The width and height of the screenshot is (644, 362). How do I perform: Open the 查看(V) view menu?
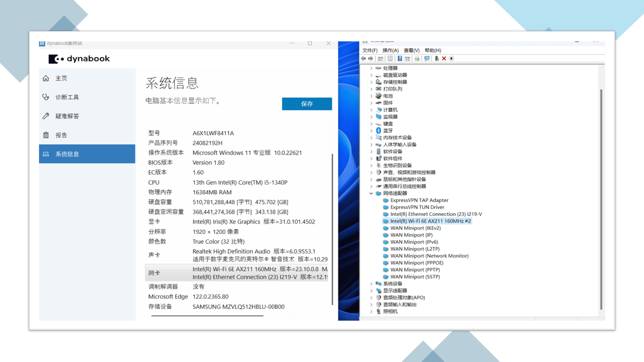412,50
